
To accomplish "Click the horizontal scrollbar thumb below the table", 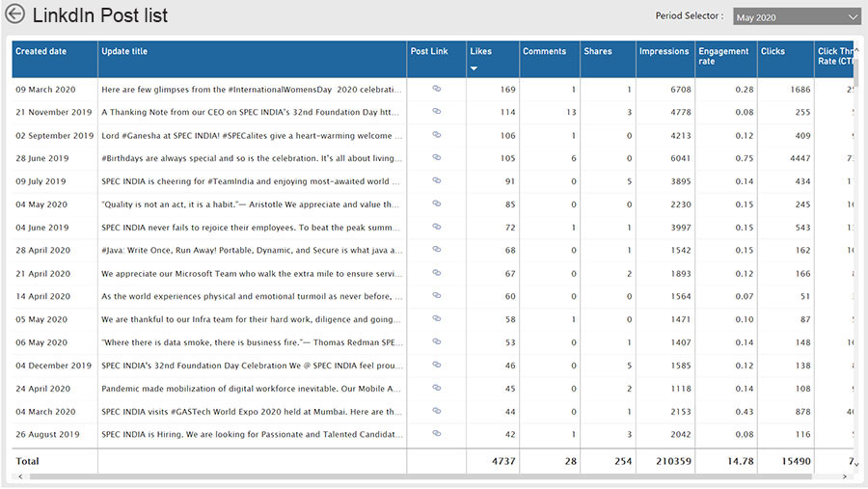I will click(x=420, y=476).
